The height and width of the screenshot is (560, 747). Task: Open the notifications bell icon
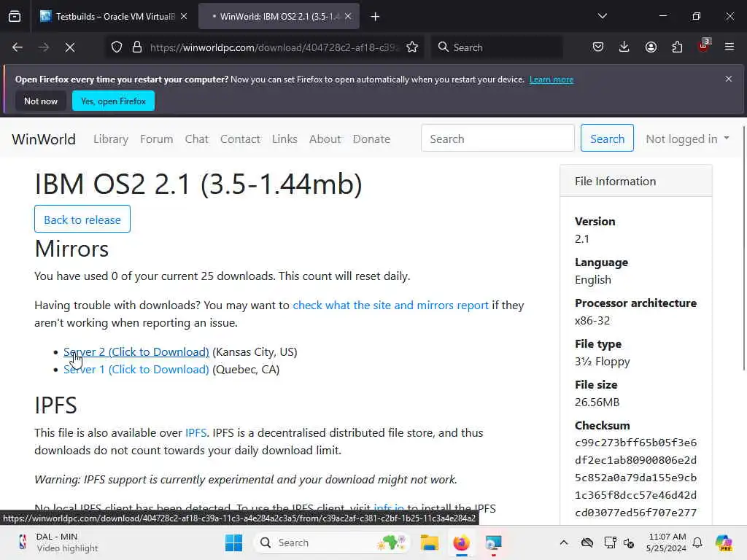click(697, 542)
